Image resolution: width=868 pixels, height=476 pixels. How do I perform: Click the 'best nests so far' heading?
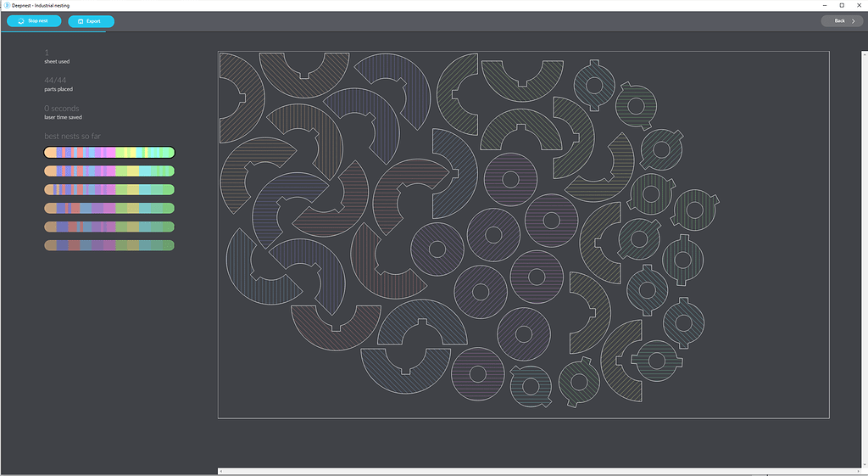point(72,137)
